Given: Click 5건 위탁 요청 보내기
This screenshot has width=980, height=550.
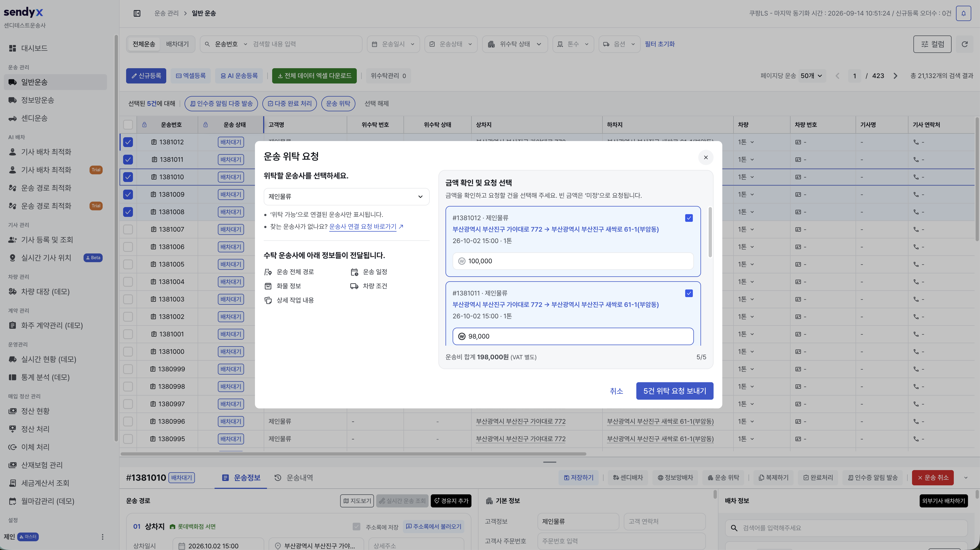Looking at the screenshot, I should [x=675, y=391].
